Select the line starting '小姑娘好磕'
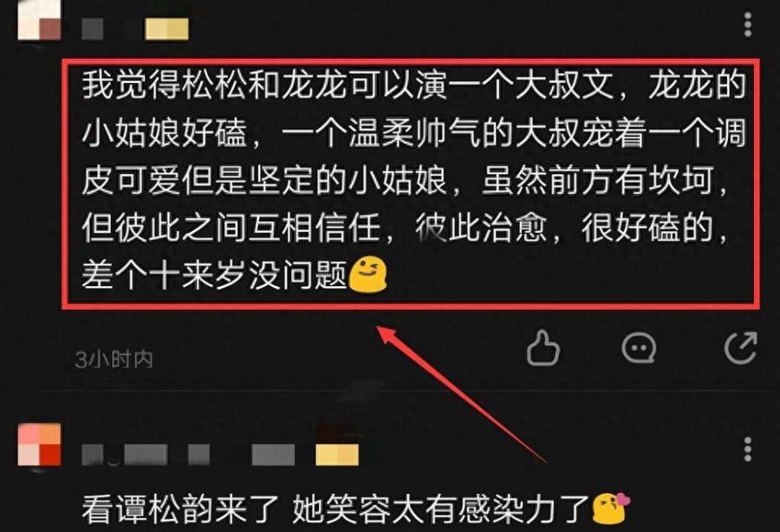The width and height of the screenshot is (780, 532). click(x=414, y=133)
